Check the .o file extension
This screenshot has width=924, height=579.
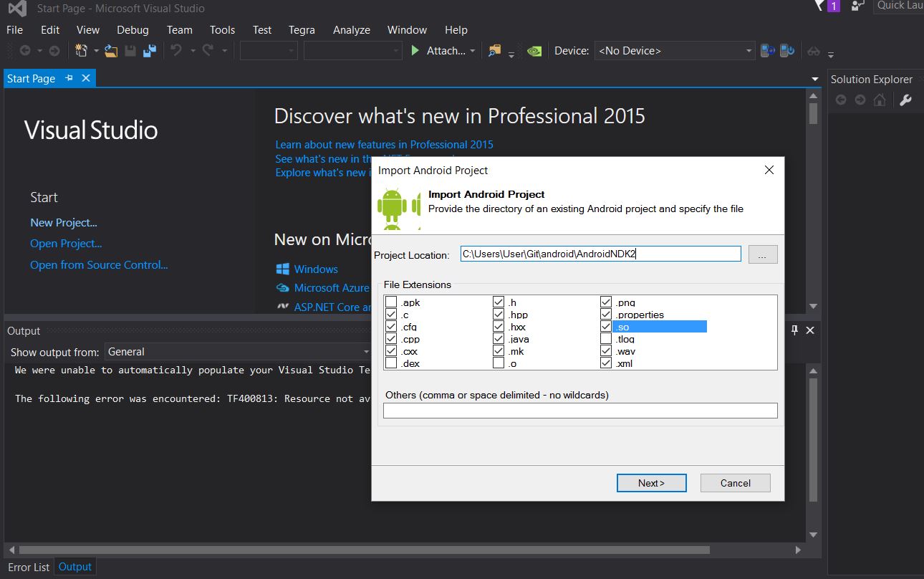pos(499,363)
